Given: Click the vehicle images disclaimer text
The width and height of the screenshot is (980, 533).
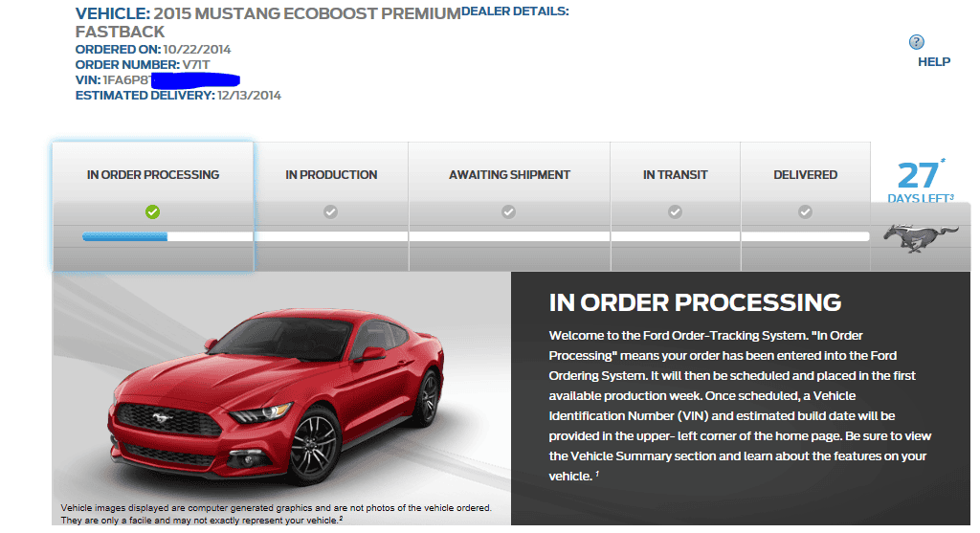Looking at the screenshot, I should (277, 514).
